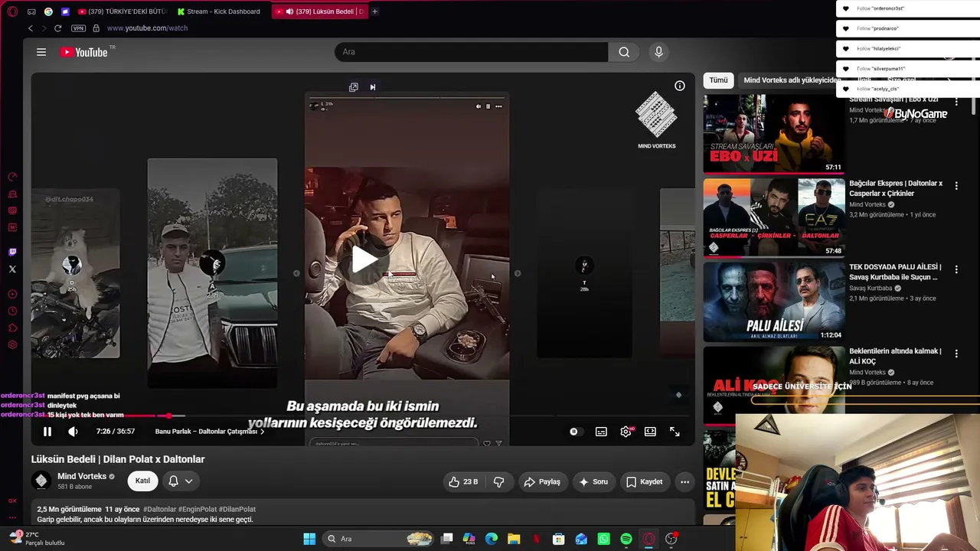Toggle the browser VPN badge

pyautogui.click(x=78, y=28)
